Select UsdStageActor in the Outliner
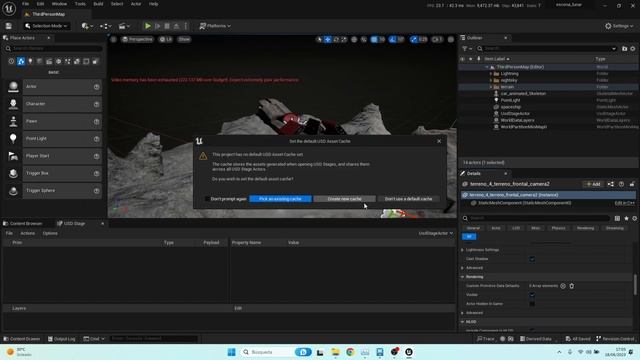The image size is (640, 360). coord(515,113)
